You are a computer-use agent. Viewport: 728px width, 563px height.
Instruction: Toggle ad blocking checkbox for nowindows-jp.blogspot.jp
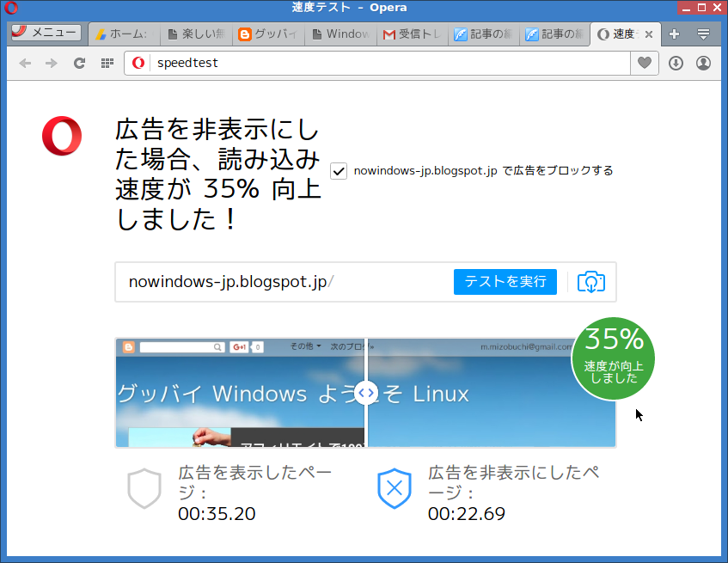[339, 171]
